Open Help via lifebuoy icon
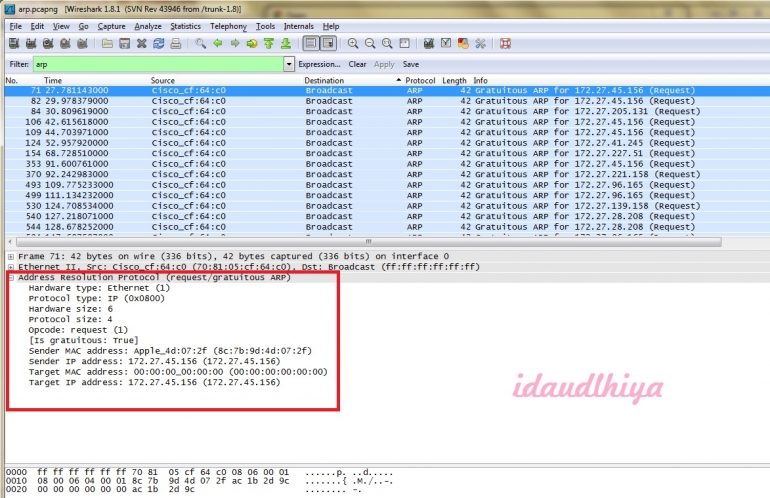 [505, 44]
